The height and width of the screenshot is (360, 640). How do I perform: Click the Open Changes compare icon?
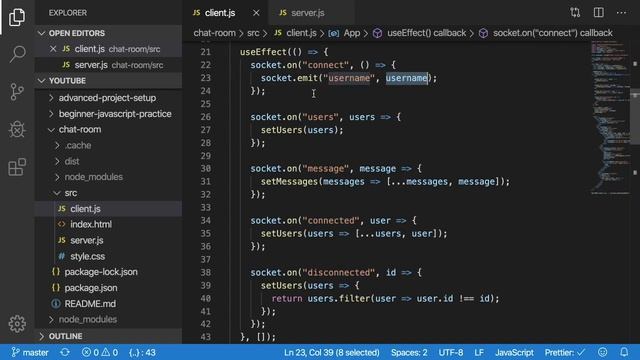[x=575, y=13]
